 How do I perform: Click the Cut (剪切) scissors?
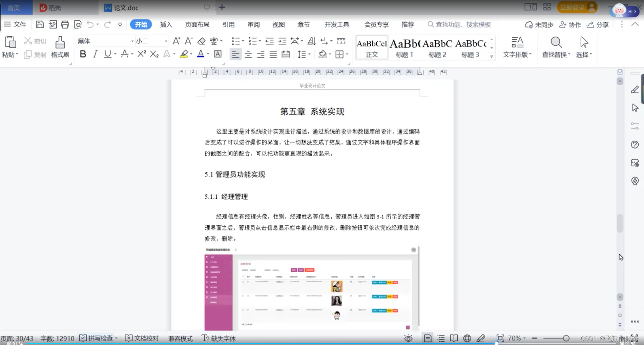(x=28, y=41)
